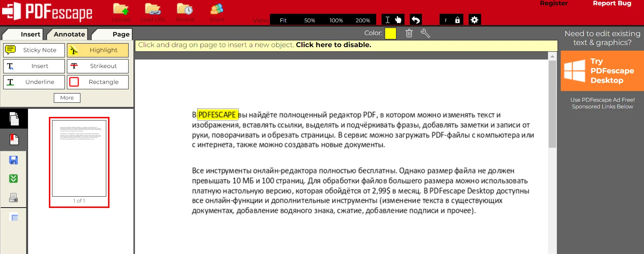Switch to the Insert tab
The width and height of the screenshot is (644, 254).
(23, 34)
